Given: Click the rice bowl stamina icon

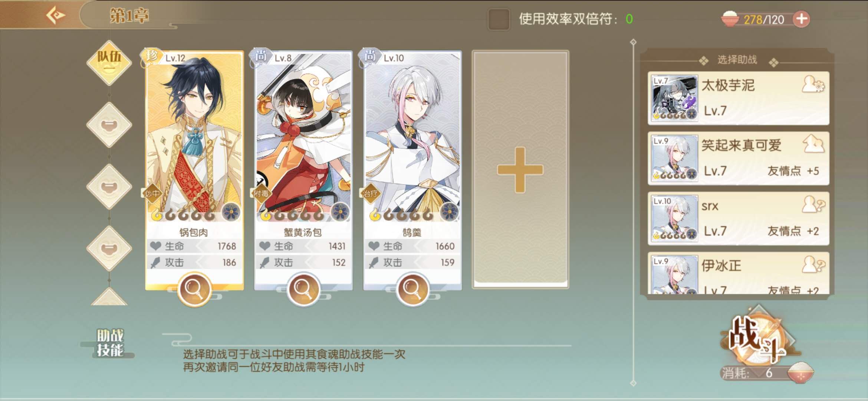Looking at the screenshot, I should pyautogui.click(x=730, y=19).
